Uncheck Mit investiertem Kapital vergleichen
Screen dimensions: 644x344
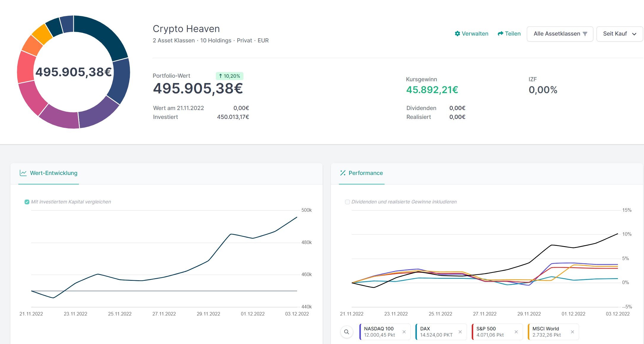(27, 202)
